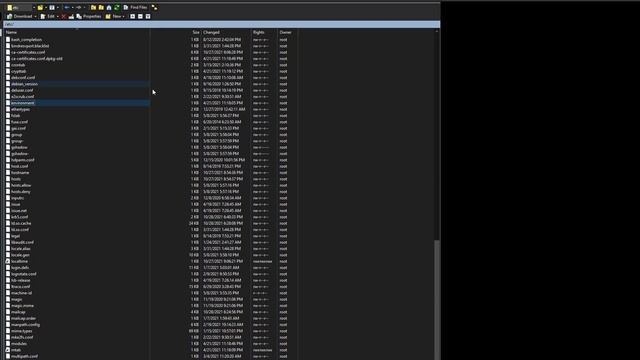This screenshot has height=360, width=640.
Task: Open the forward history dropdown arrow
Action: [x=84, y=7]
